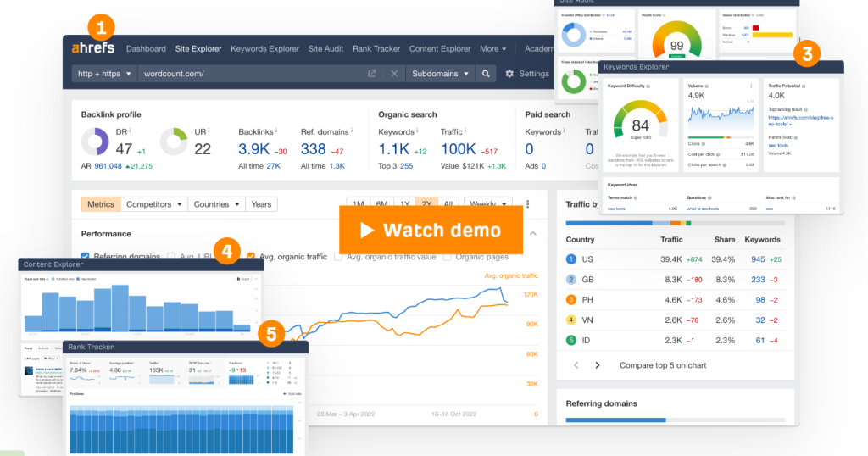The width and height of the screenshot is (868, 456).
Task: Click Compare top 5 on chart
Action: coord(662,365)
